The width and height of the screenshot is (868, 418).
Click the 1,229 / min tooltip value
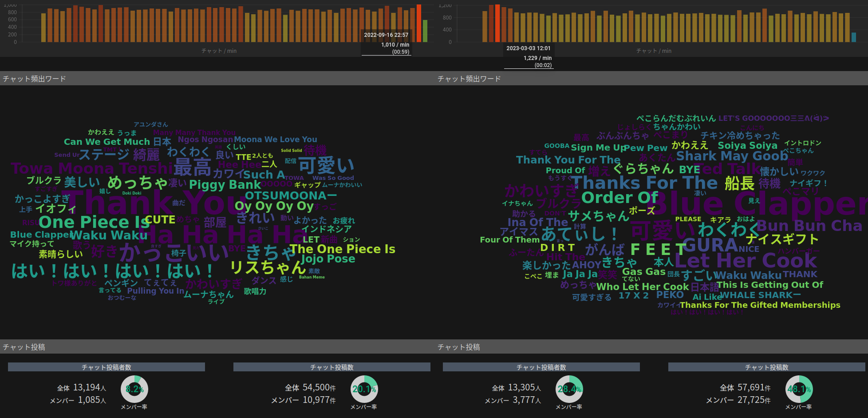[537, 58]
